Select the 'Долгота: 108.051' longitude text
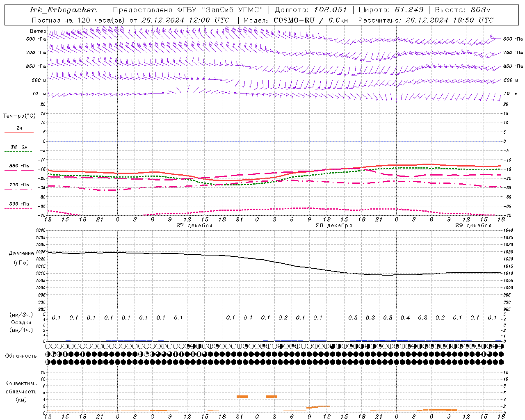The height and width of the screenshot is (420, 525). [311, 10]
